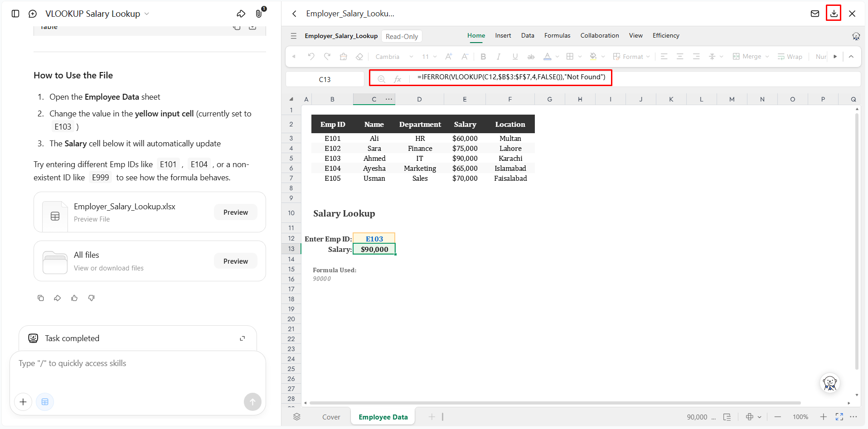Screen dimensions: 868x429
Task: Switch to the Data ribbon tab
Action: point(528,35)
